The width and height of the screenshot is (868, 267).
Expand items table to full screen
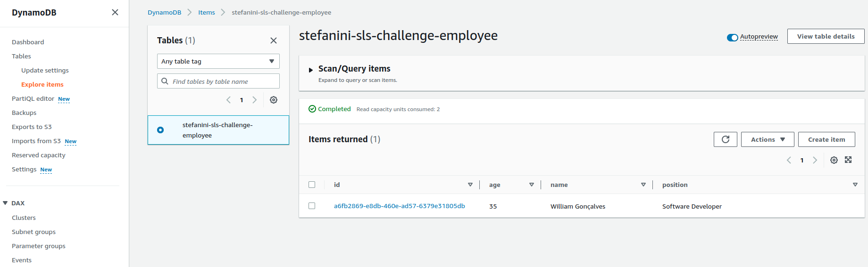point(848,160)
